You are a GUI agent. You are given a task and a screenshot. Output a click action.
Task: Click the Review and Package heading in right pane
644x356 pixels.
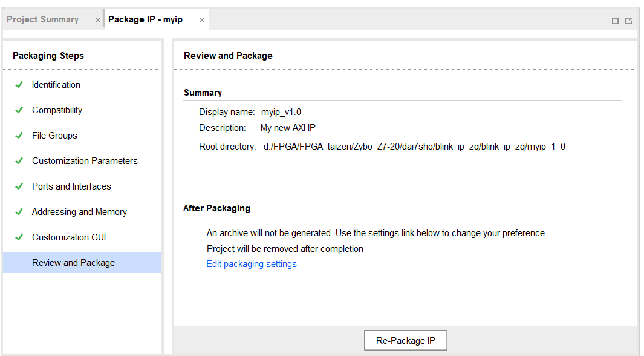tap(228, 56)
